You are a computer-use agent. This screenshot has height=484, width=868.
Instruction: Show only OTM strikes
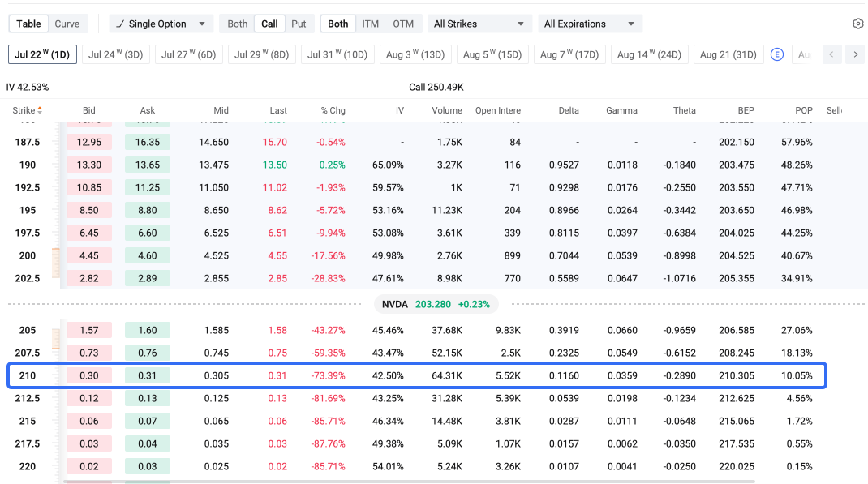[403, 24]
